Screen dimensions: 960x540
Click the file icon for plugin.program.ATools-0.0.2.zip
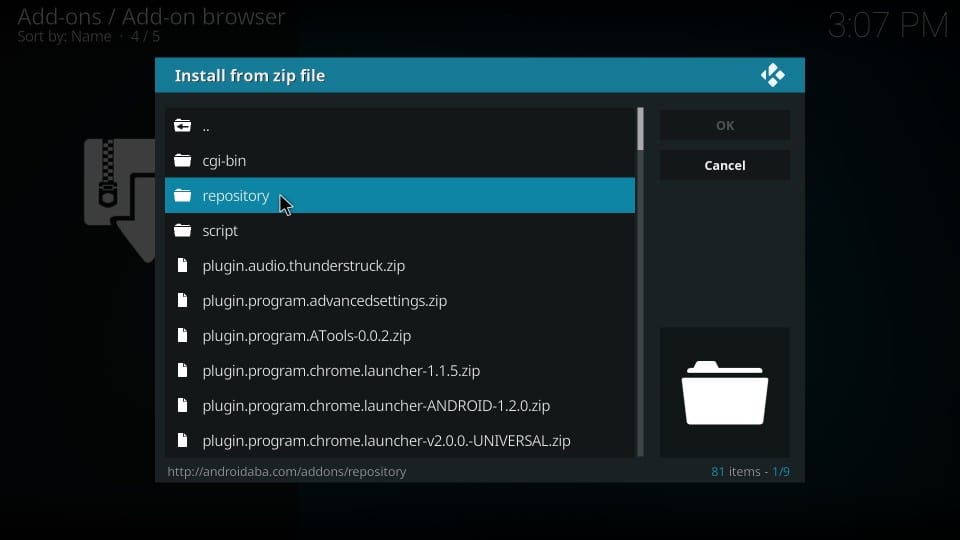point(182,335)
